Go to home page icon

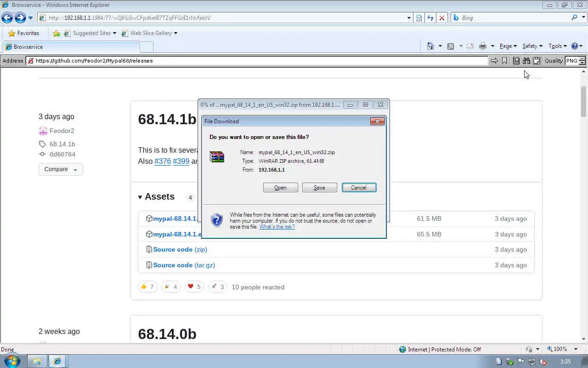430,46
